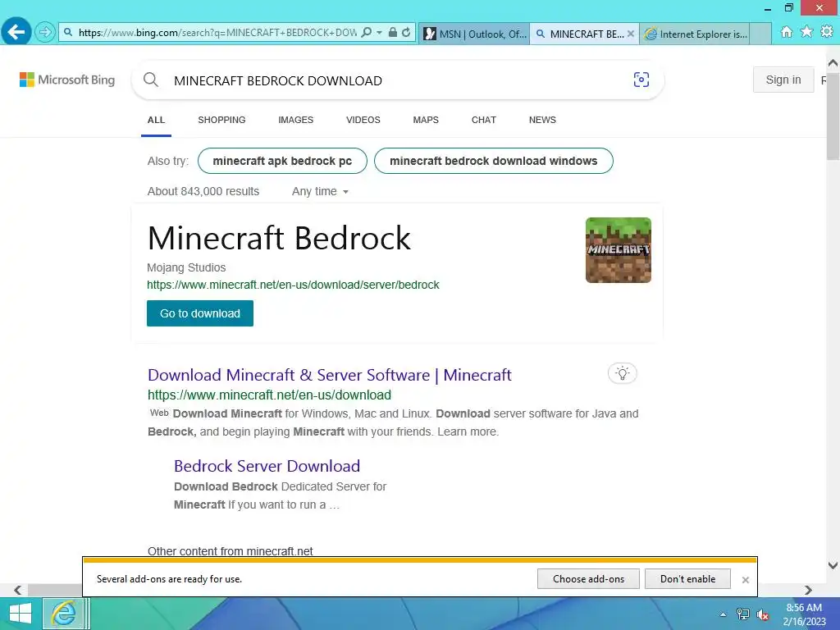Close the MINECRAFT BE... tab
The image size is (840, 630).
631,34
